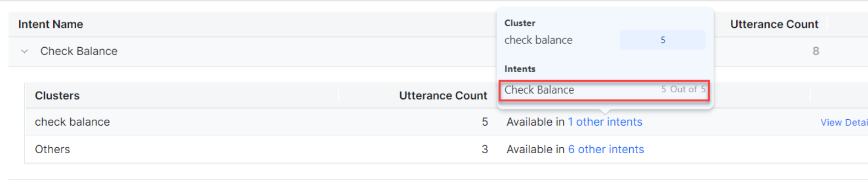Screen dimensions: 868x189
Task: Click the Cluster heading in the popup
Action: (520, 23)
